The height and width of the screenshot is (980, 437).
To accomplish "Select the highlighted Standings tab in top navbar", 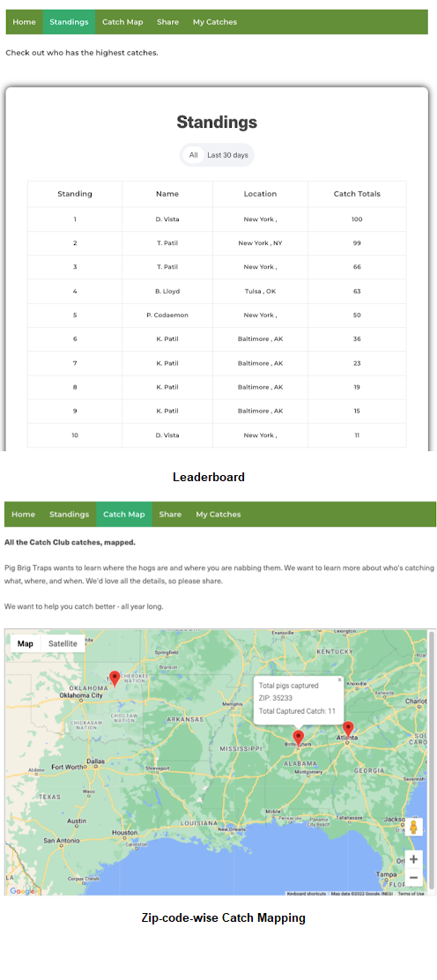I will click(69, 22).
